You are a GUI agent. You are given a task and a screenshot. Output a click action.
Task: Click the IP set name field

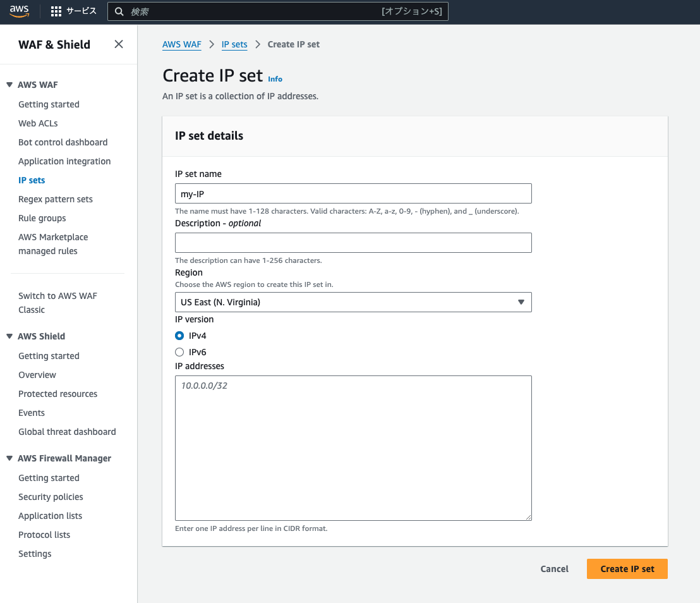coord(353,194)
